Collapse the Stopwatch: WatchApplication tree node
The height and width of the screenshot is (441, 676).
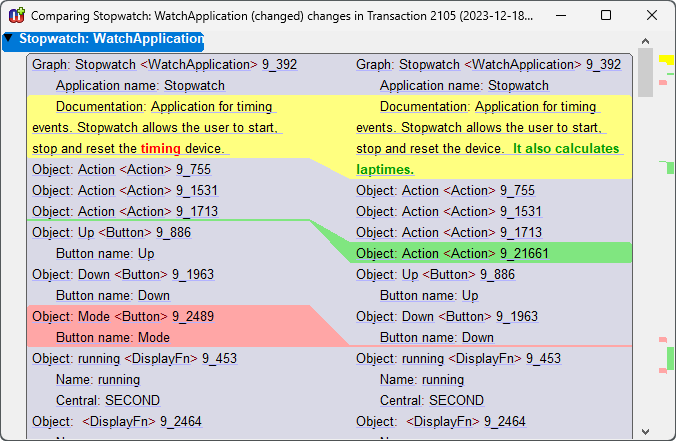[x=9, y=39]
